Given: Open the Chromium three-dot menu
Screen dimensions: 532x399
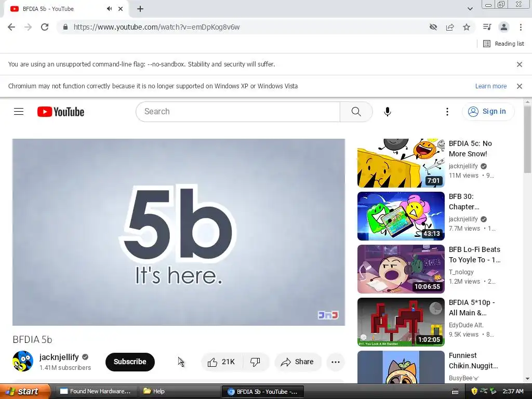Looking at the screenshot, I should pos(521,27).
